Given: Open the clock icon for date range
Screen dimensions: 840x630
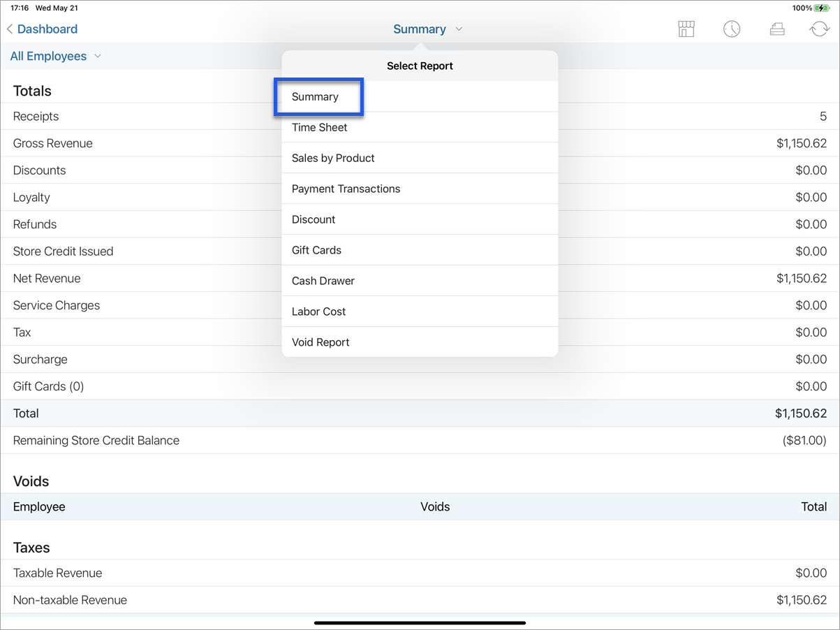Looking at the screenshot, I should coord(731,29).
